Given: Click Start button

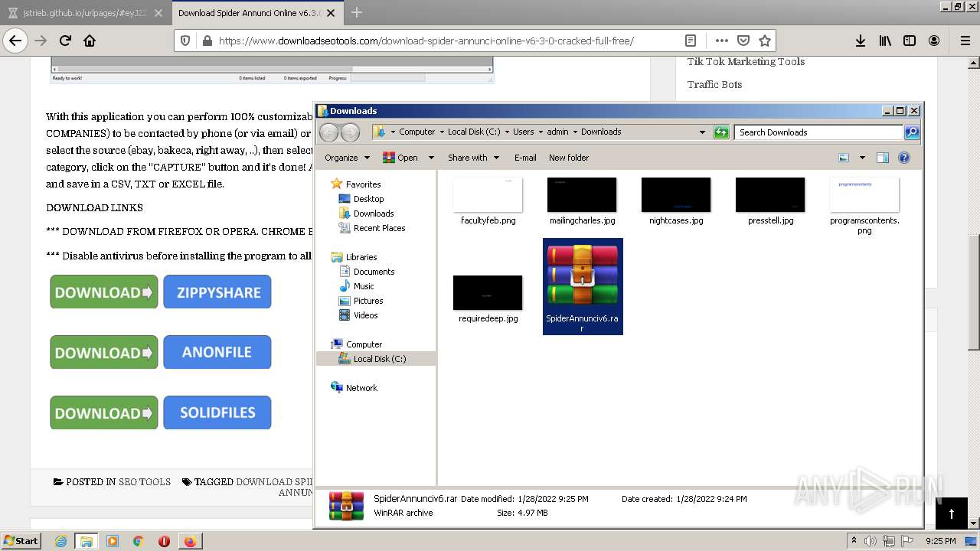Looking at the screenshot, I should 21,541.
